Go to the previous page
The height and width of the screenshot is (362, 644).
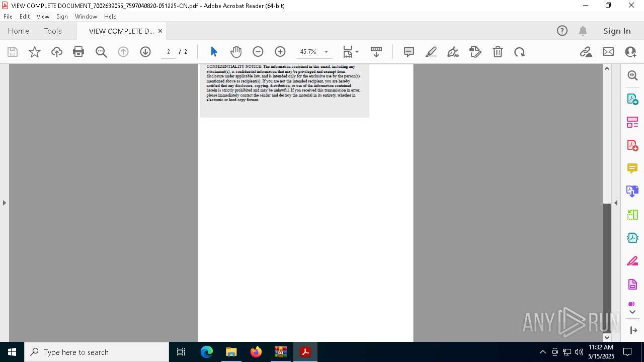coord(123,52)
